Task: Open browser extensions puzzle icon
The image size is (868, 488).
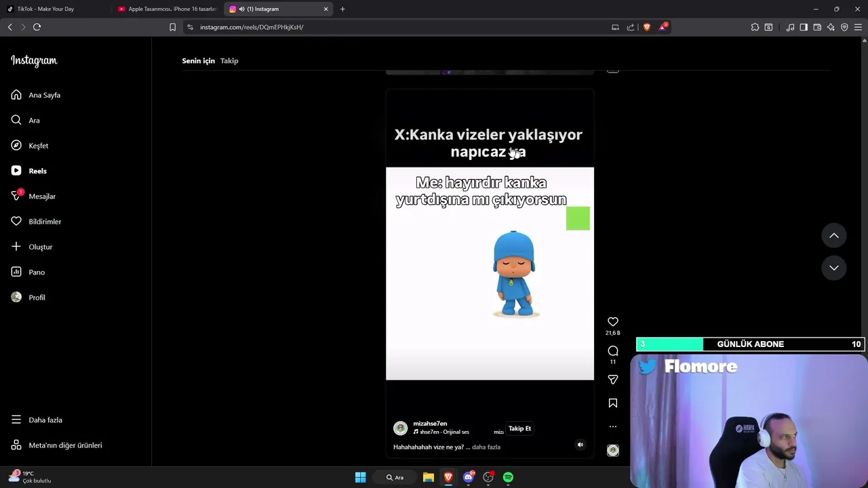Action: [x=755, y=27]
